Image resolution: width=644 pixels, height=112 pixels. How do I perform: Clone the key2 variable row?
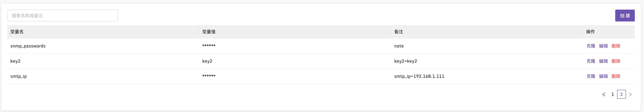pyautogui.click(x=591, y=61)
